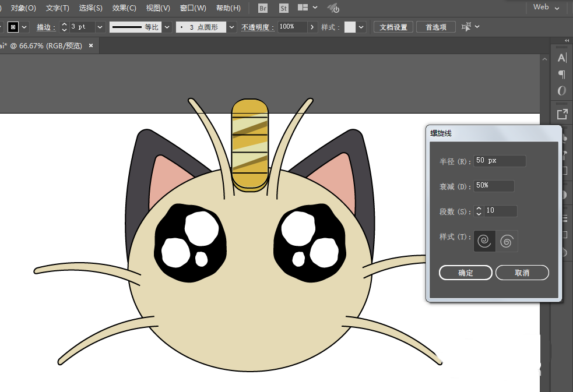Open the 效果(C) menu

pyautogui.click(x=124, y=8)
